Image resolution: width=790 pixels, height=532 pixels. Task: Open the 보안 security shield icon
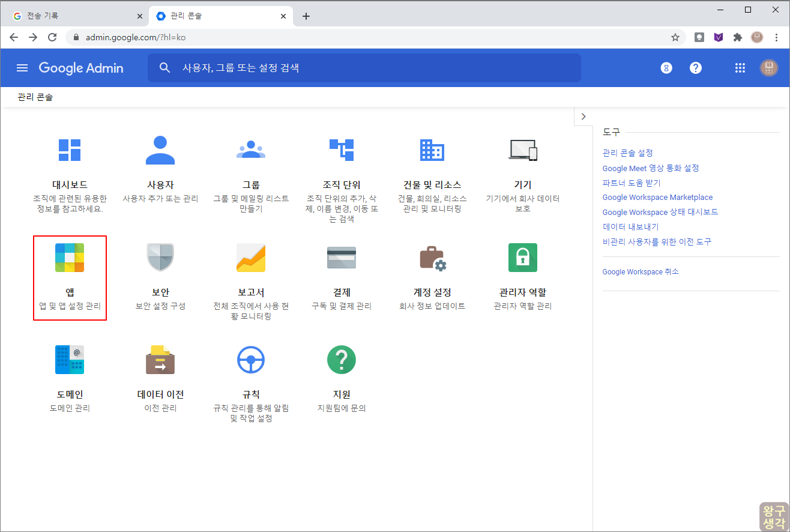pos(160,258)
